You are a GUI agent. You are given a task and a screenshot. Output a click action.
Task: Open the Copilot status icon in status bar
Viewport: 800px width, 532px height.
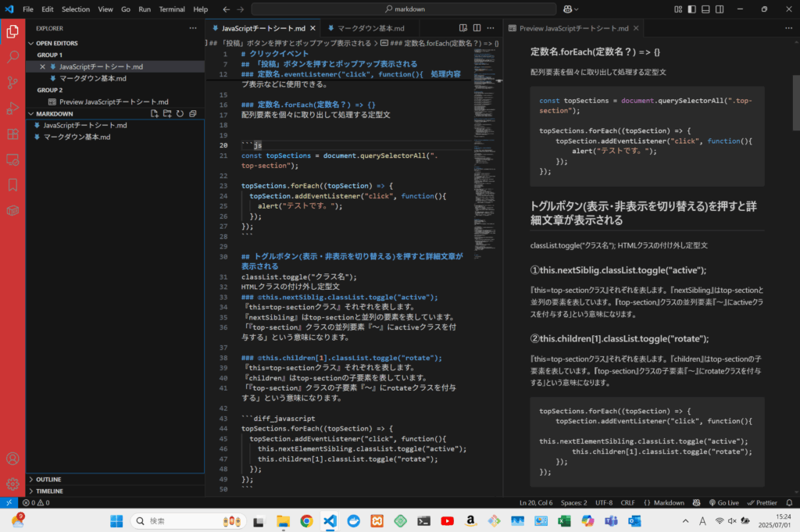pyautogui.click(x=696, y=502)
